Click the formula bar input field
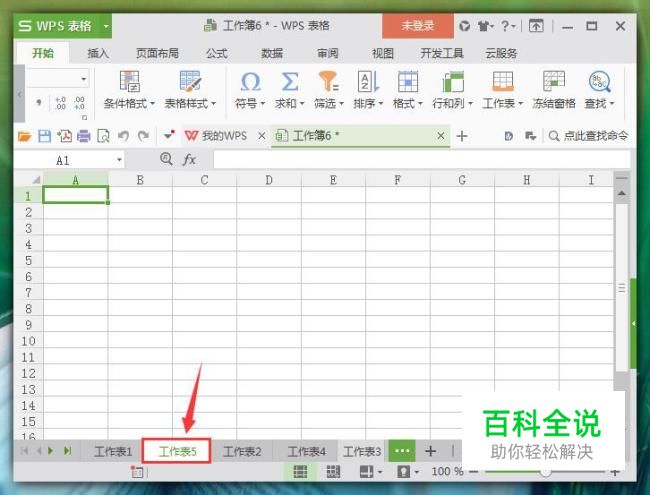Screen dimensions: 650x495 click(x=422, y=160)
